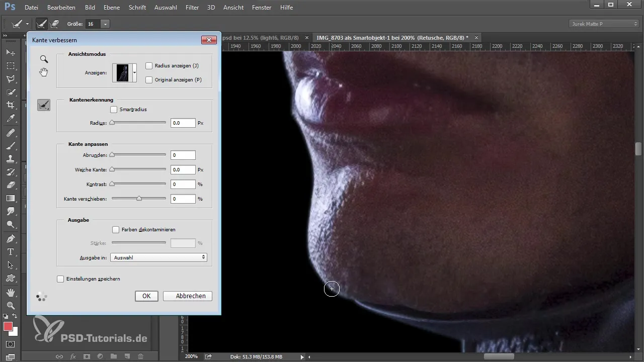644x362 pixels.
Task: Select the Move tool
Action: [x=11, y=52]
